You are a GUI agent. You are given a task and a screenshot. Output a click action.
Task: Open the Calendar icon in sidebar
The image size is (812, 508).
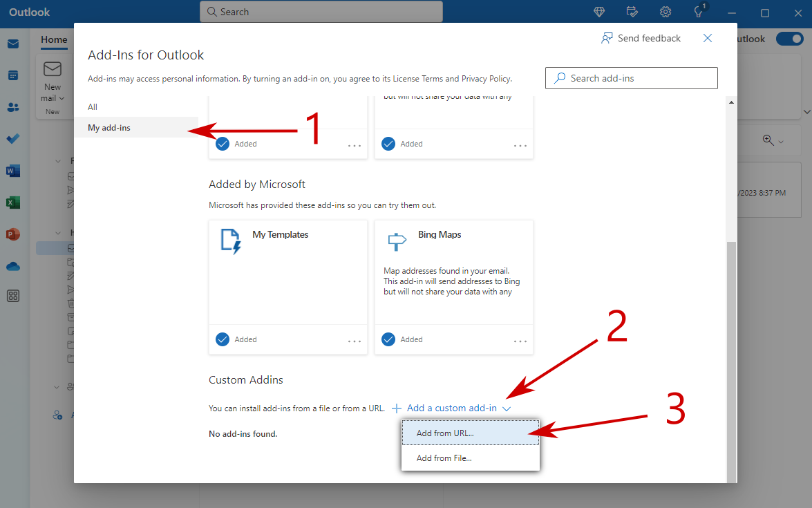(13, 75)
